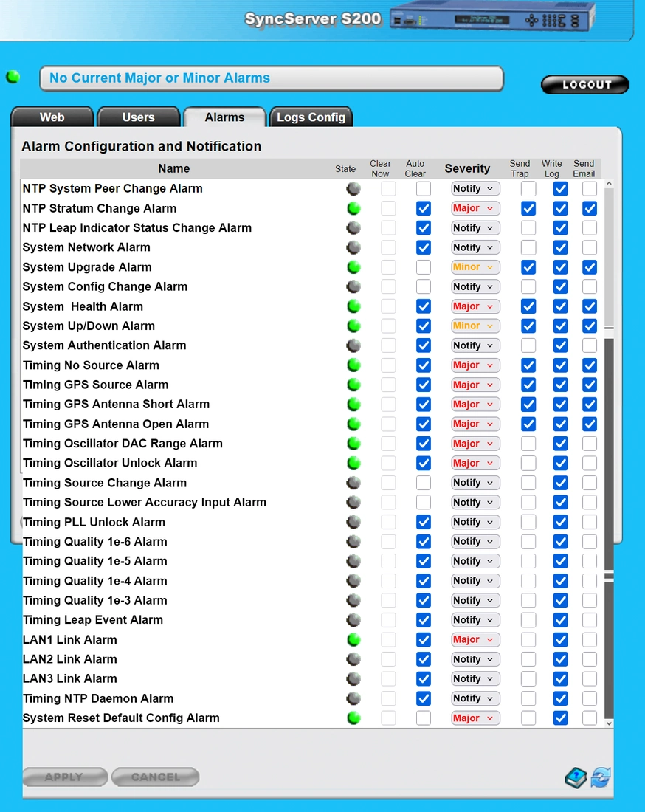Click state LED for LAN2 Link Alarm

353,659
